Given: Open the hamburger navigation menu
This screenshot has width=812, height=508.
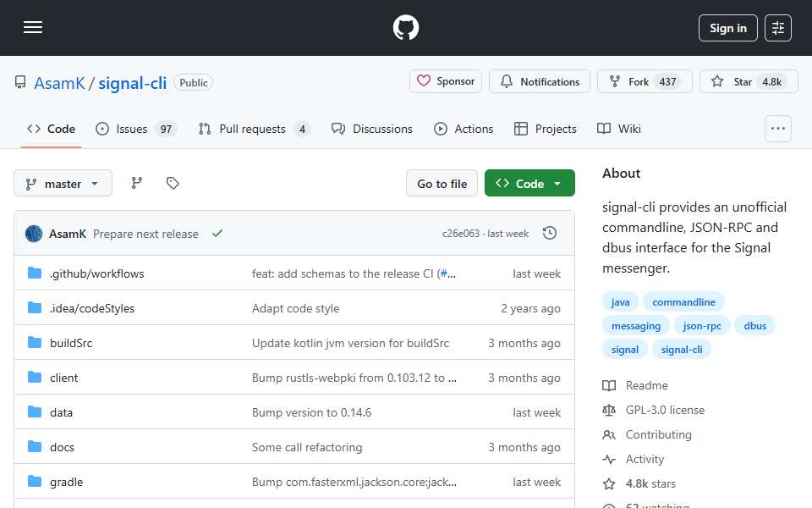Looking at the screenshot, I should coord(33,27).
